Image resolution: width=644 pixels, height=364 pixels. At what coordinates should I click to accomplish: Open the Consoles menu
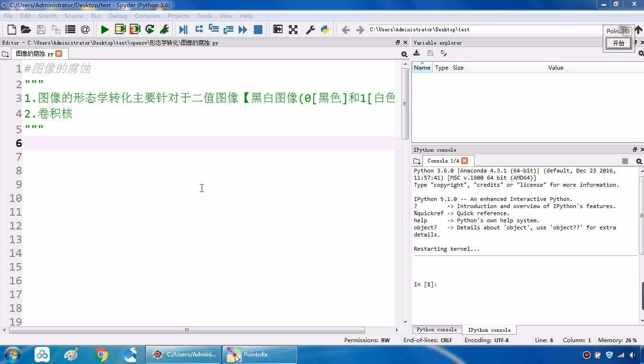click(x=147, y=16)
